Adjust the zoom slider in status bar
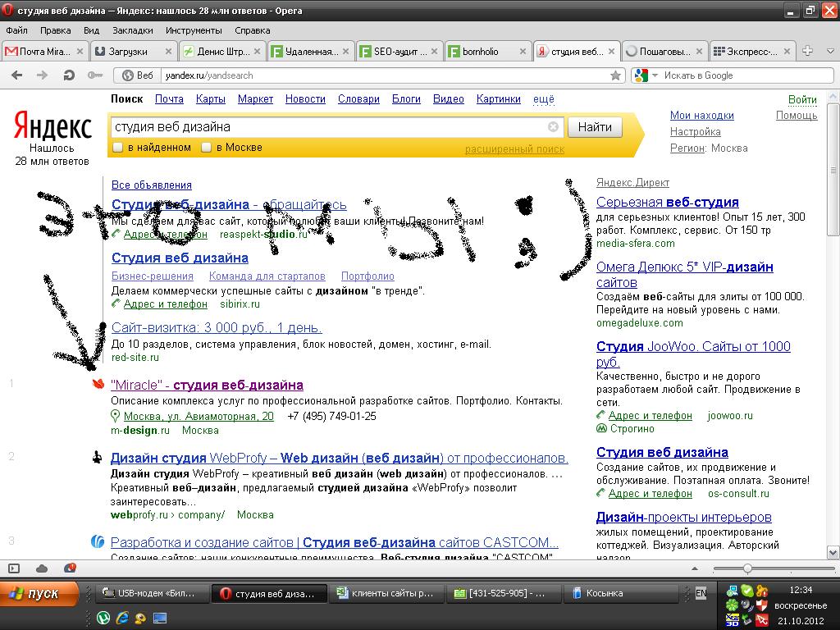840x630 pixels. pyautogui.click(x=747, y=568)
